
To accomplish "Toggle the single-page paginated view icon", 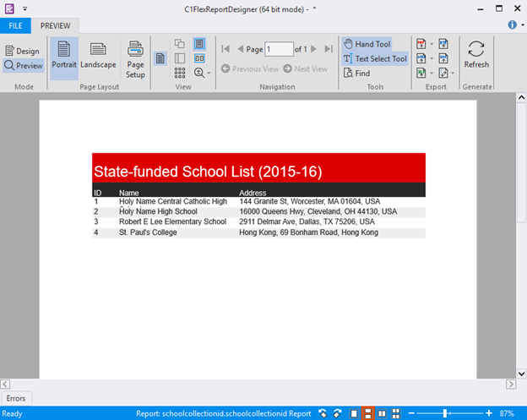I will click(160, 58).
